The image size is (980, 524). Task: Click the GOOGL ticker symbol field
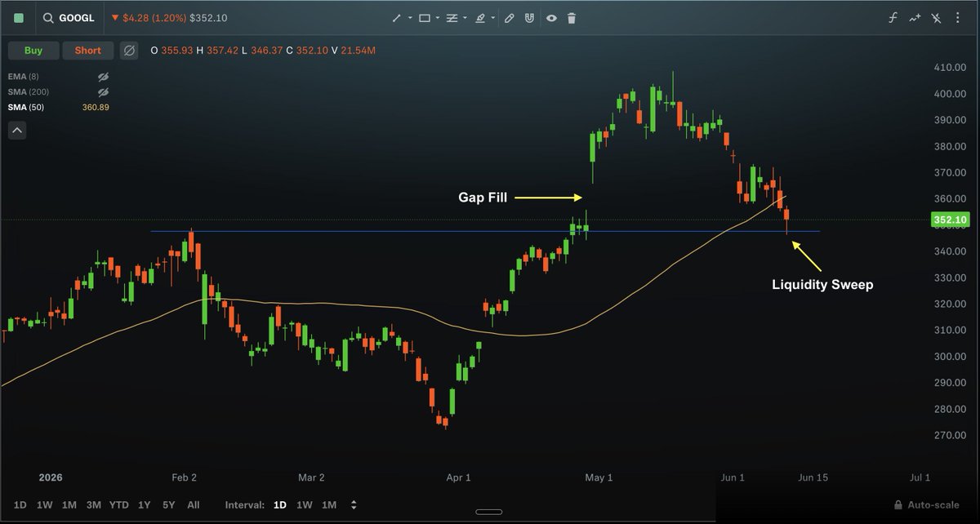click(x=77, y=18)
